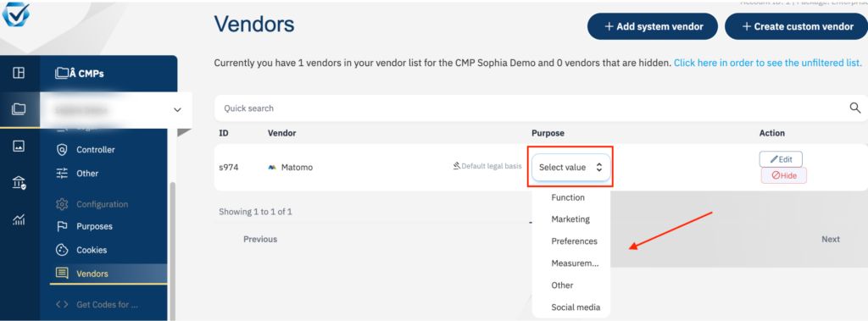The image size is (868, 321).
Task: Click Default legal basis text
Action: [x=492, y=165]
